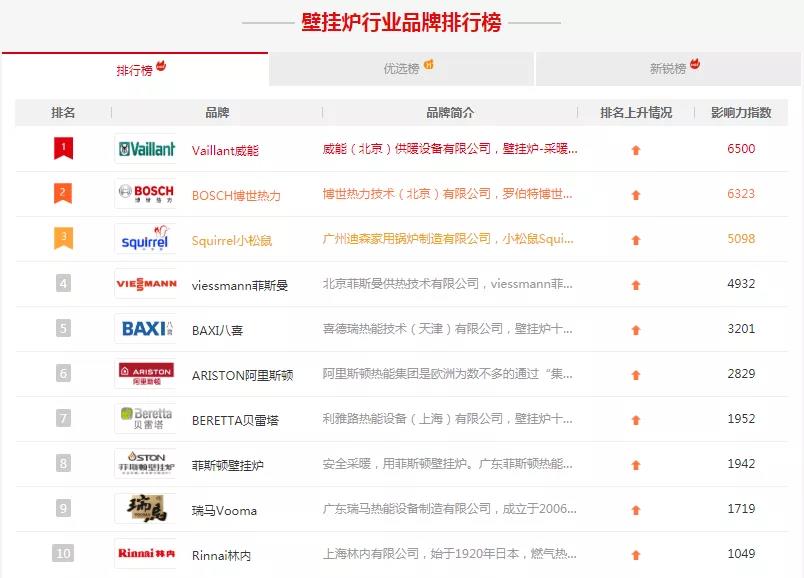Click the 排名上升情况 column header
Image resolution: width=804 pixels, height=578 pixels.
636,112
